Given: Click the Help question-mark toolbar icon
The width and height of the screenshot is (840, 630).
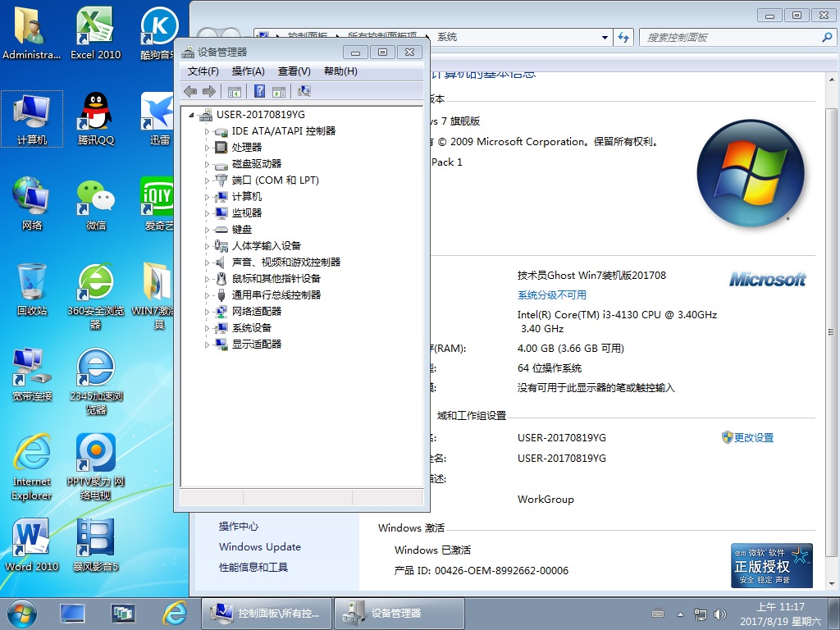Looking at the screenshot, I should tap(259, 92).
